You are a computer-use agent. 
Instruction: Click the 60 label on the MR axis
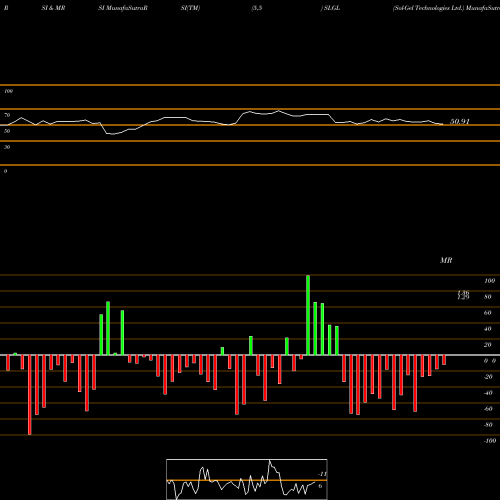tap(488, 313)
